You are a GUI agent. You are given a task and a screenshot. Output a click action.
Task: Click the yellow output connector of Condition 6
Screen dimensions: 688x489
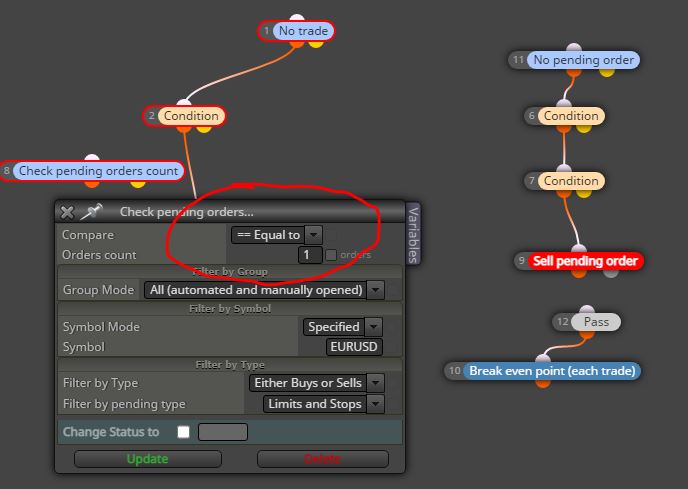coord(583,129)
